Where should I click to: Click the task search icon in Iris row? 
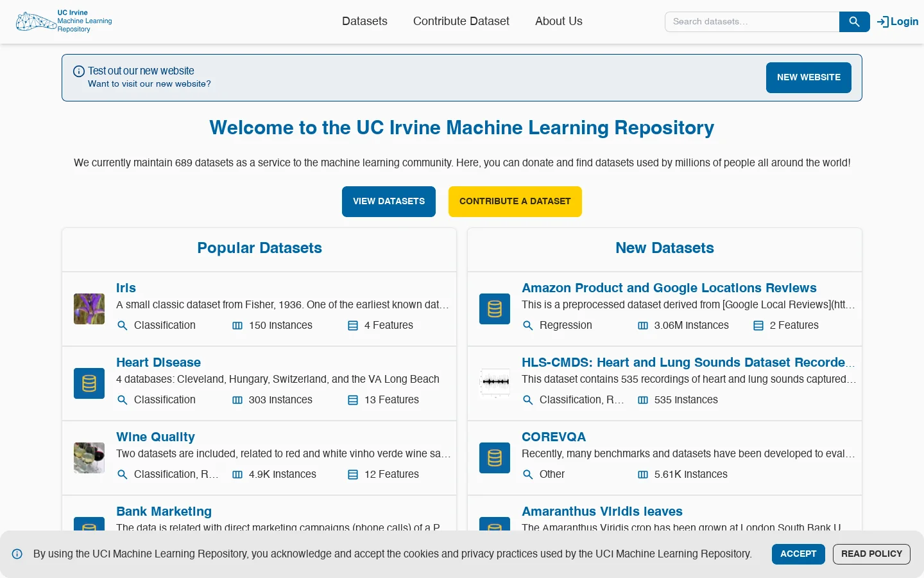(x=123, y=326)
